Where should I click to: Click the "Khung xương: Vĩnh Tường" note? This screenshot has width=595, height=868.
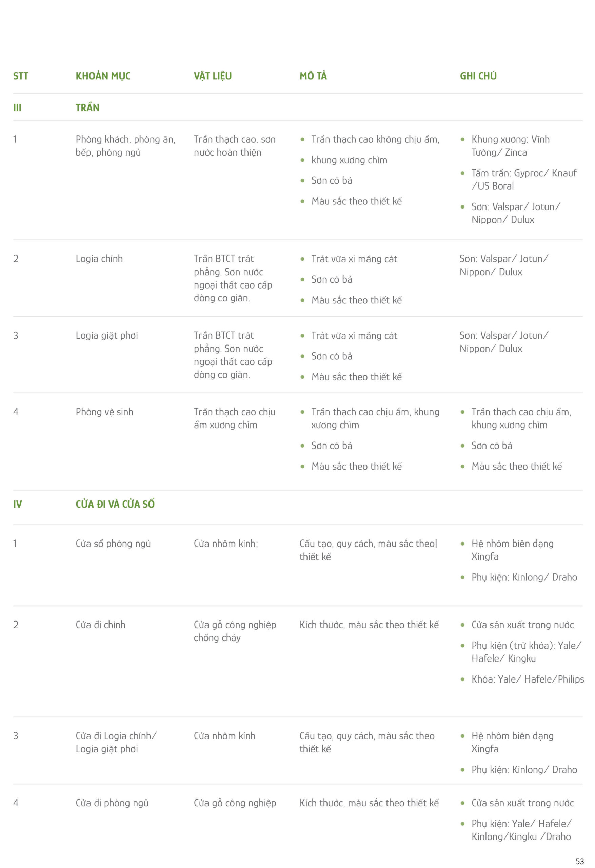click(510, 139)
